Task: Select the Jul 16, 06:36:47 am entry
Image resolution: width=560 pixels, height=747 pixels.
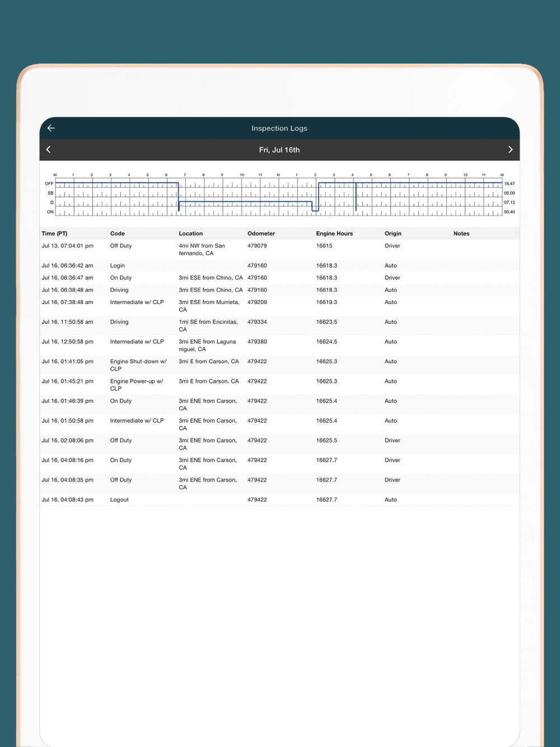Action: pos(279,278)
